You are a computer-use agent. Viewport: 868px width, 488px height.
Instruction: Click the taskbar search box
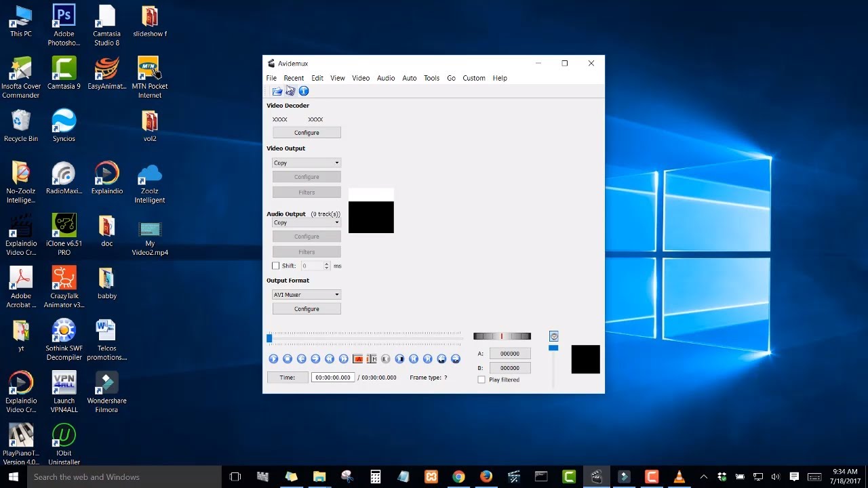pyautogui.click(x=124, y=477)
